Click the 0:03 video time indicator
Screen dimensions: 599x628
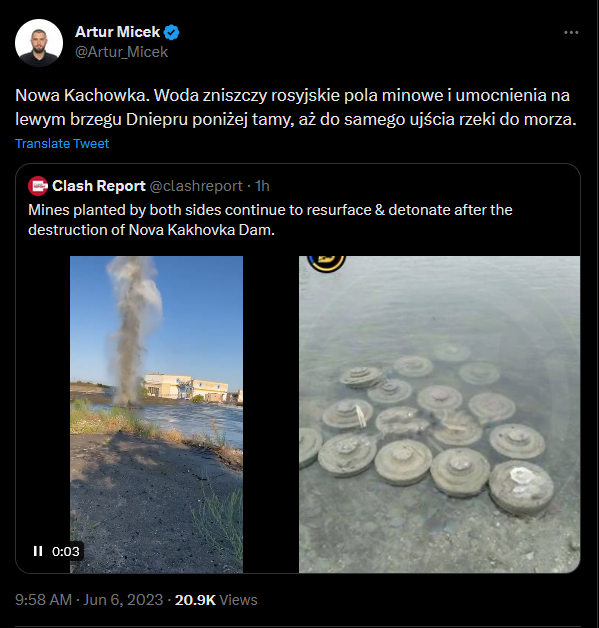click(66, 552)
